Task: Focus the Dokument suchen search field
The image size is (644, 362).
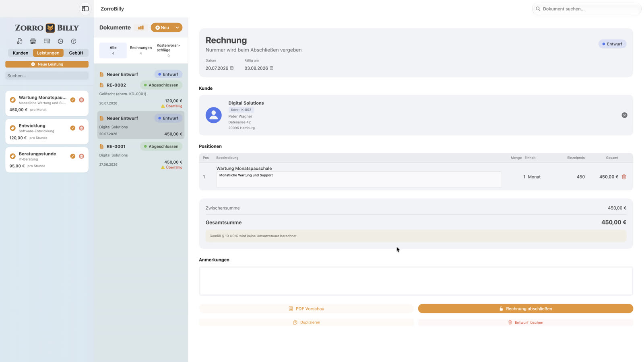Action: click(x=586, y=9)
